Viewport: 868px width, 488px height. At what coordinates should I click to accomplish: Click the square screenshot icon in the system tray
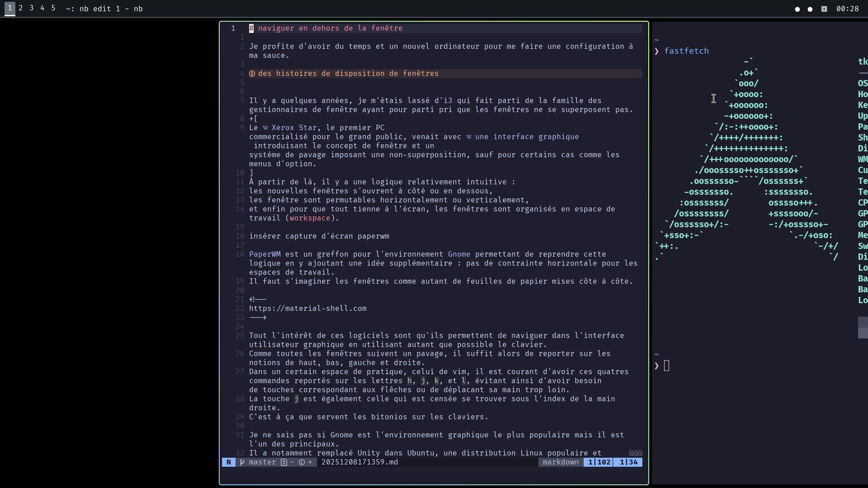(x=824, y=9)
